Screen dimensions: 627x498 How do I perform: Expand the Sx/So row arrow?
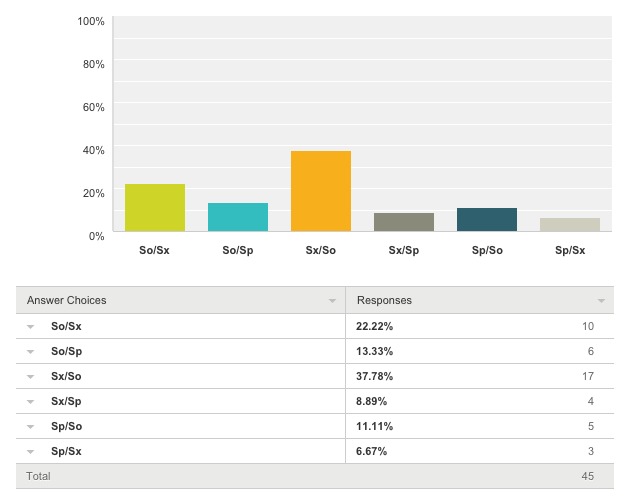click(31, 377)
